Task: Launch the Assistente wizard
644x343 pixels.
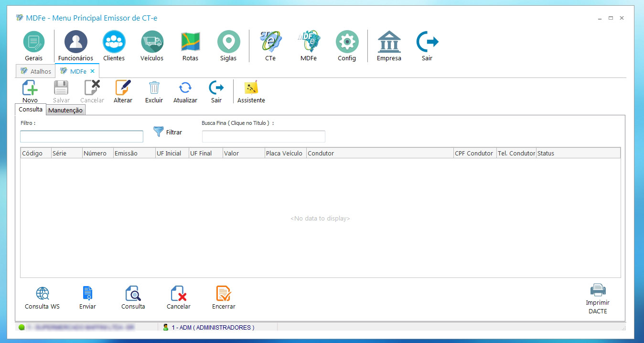Action: point(251,89)
